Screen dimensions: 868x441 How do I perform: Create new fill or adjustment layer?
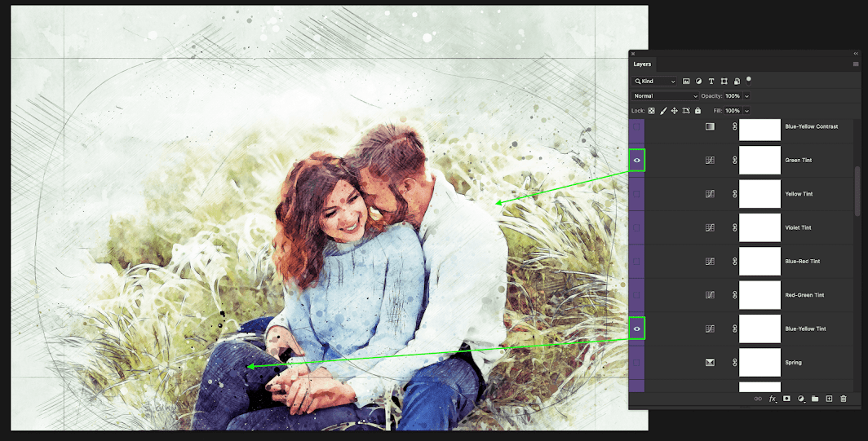(801, 399)
